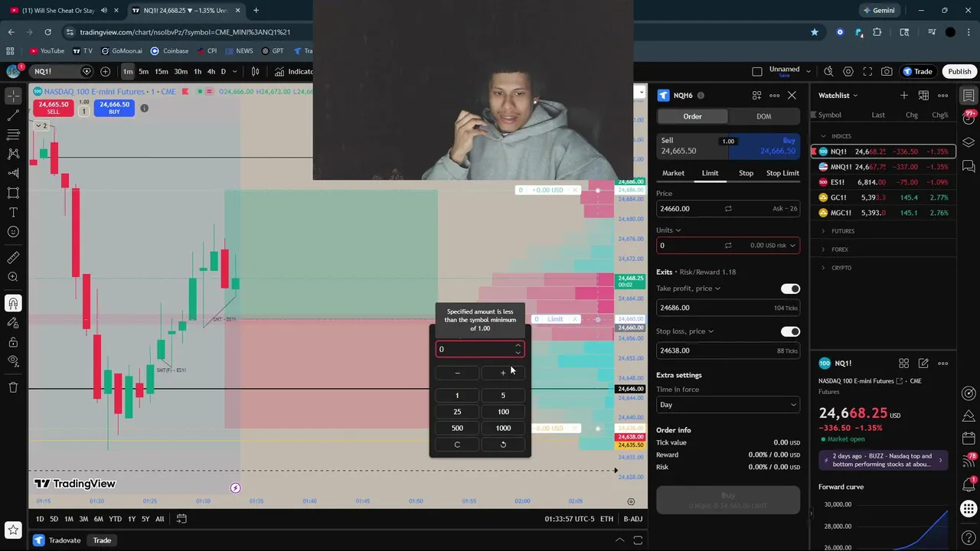Take a chart snapshot camera icon
980x551 pixels.
pyautogui.click(x=887, y=71)
